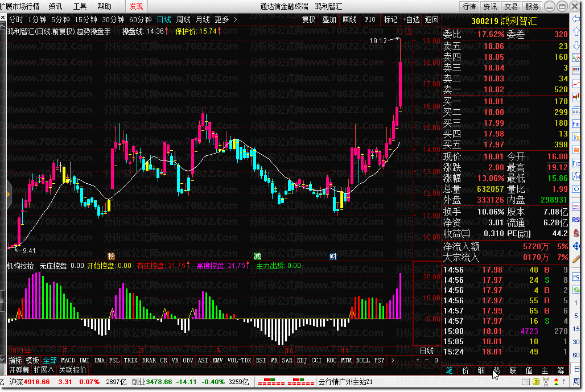Select the 15分钟 period tab
This screenshot has height=392, width=585.
[86, 20]
